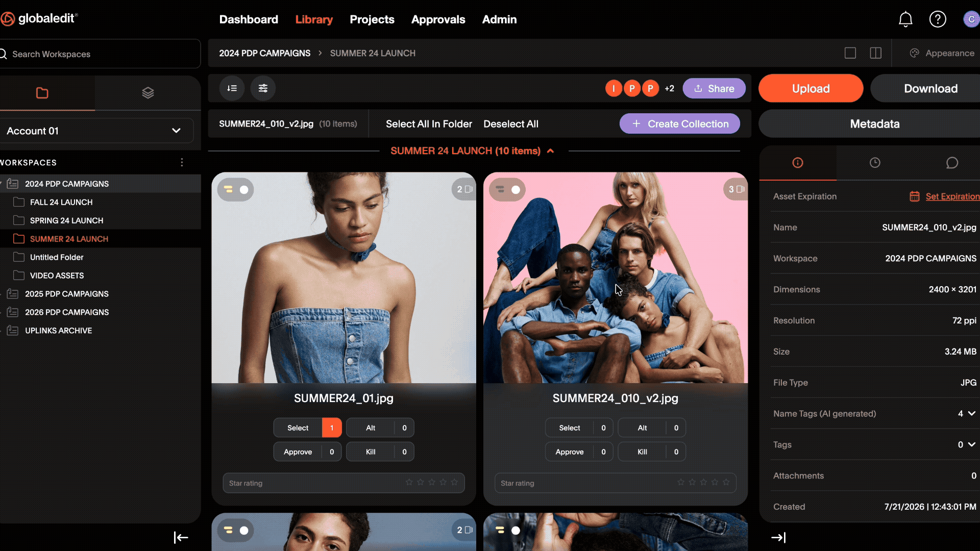Toggle Kill mark on SUMMER24_010_v2.jpg
980x551 pixels.
[652, 452]
